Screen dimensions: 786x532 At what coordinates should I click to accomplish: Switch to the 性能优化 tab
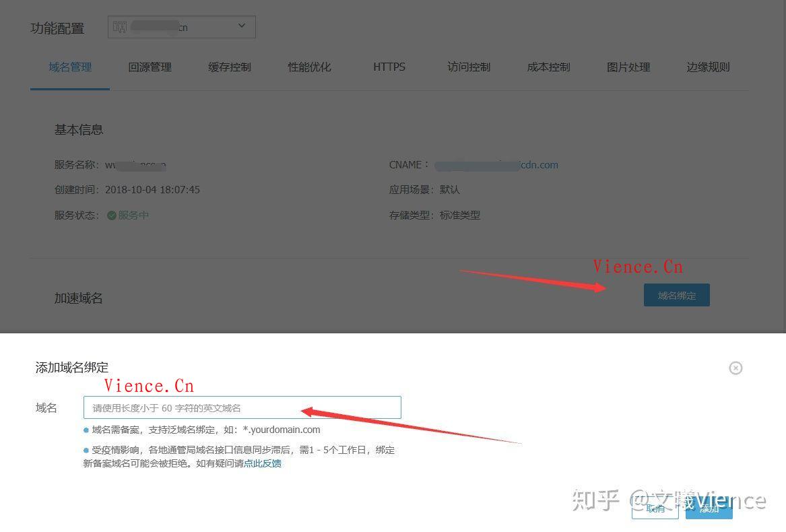(309, 67)
